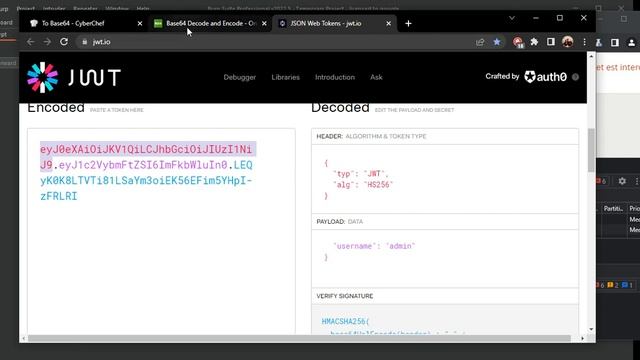Open a new browser tab
640x360 pixels.
(408, 23)
